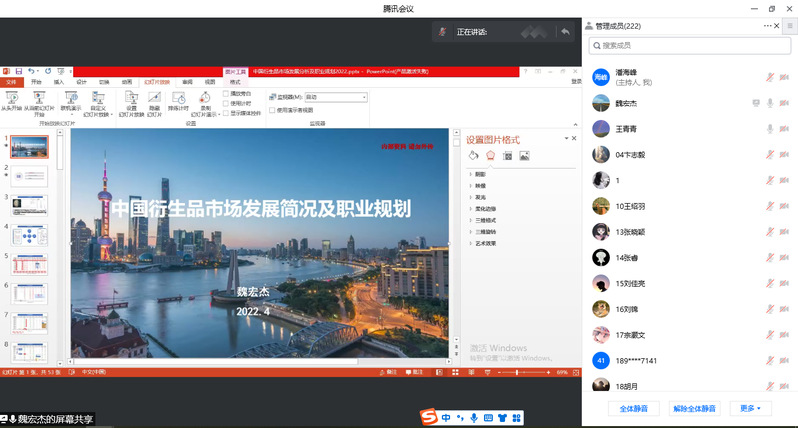Click the PowerPoint zoom slider
The image size is (798, 428).
click(517, 372)
